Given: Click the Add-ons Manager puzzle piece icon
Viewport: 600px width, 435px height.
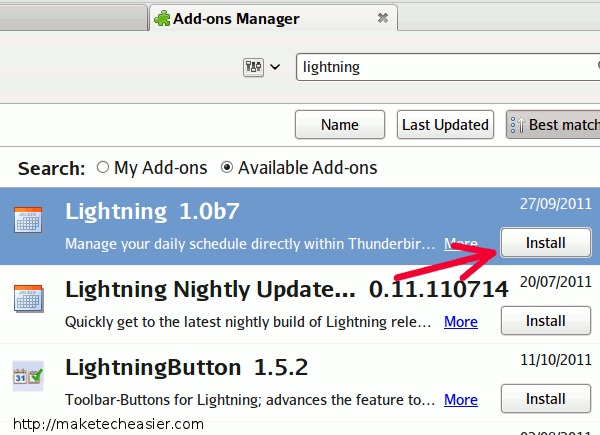Looking at the screenshot, I should tap(162, 18).
